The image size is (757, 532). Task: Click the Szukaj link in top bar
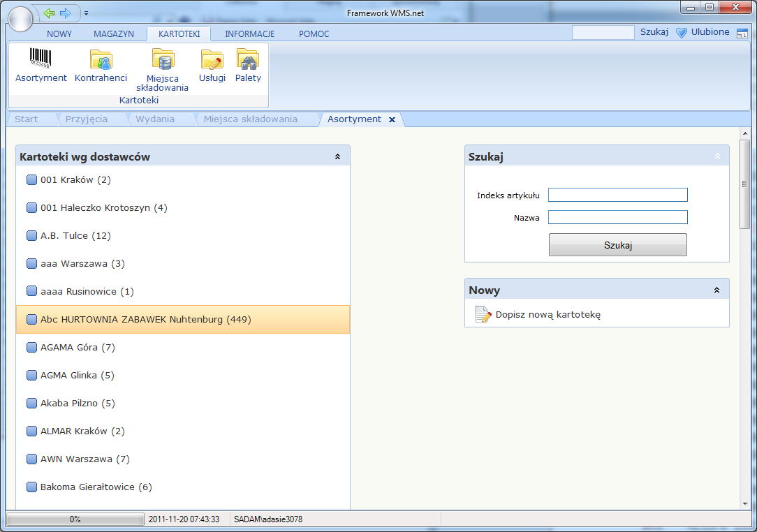coord(654,32)
